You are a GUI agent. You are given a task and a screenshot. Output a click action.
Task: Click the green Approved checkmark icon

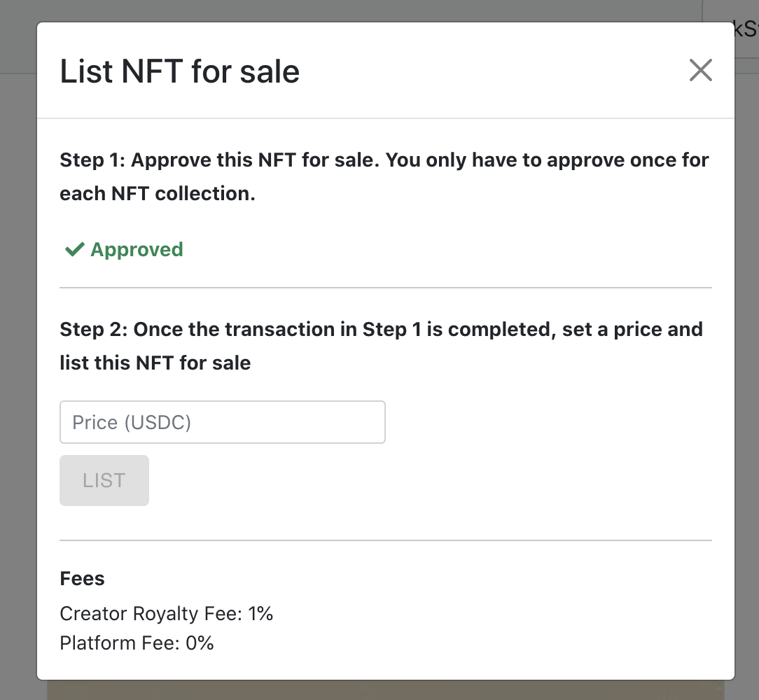point(74,250)
